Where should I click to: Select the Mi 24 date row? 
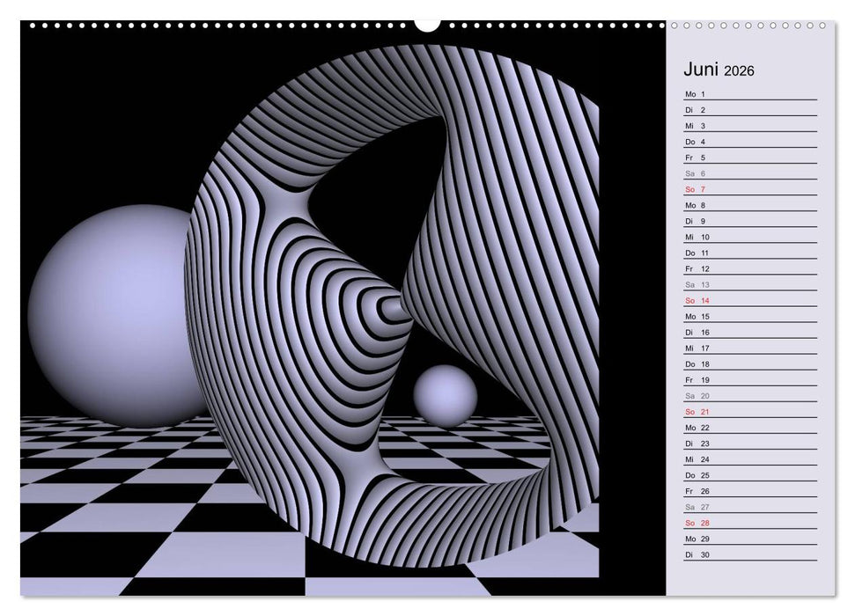click(697, 458)
